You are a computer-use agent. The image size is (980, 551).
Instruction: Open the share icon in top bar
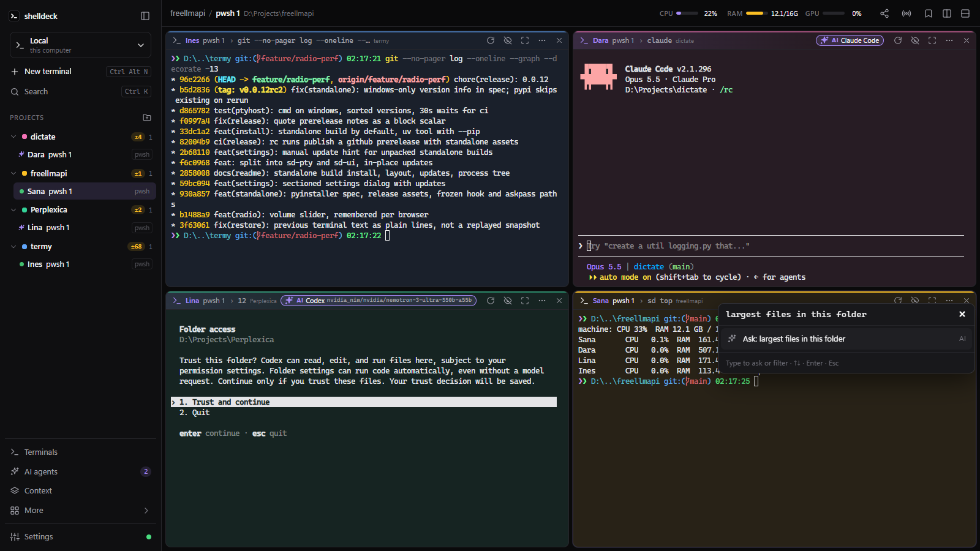click(x=884, y=13)
